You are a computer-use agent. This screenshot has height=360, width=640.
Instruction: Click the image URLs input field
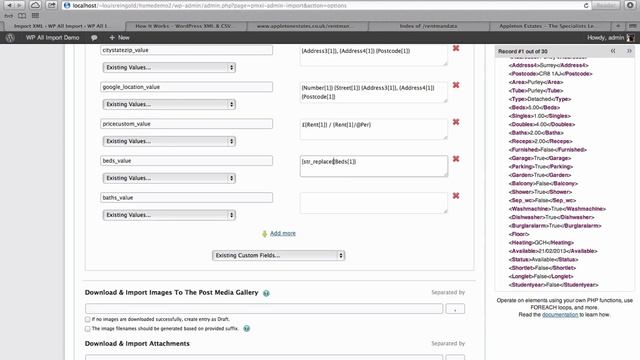(264, 309)
